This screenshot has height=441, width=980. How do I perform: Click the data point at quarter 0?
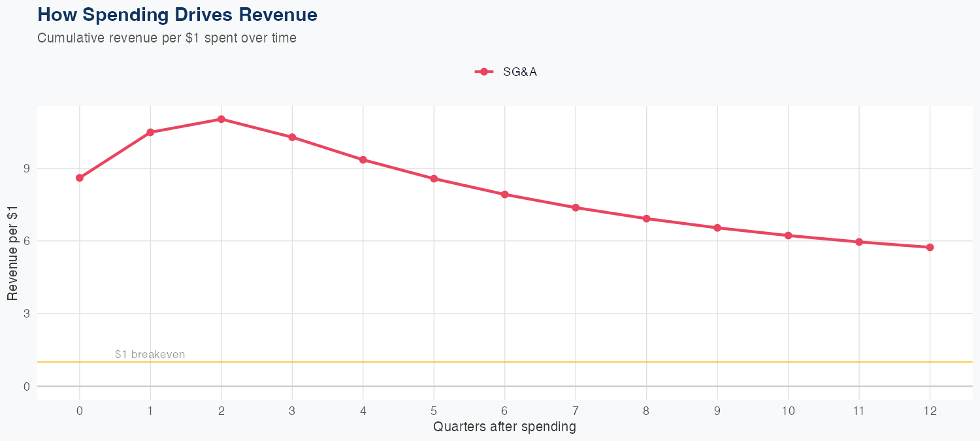click(x=80, y=178)
